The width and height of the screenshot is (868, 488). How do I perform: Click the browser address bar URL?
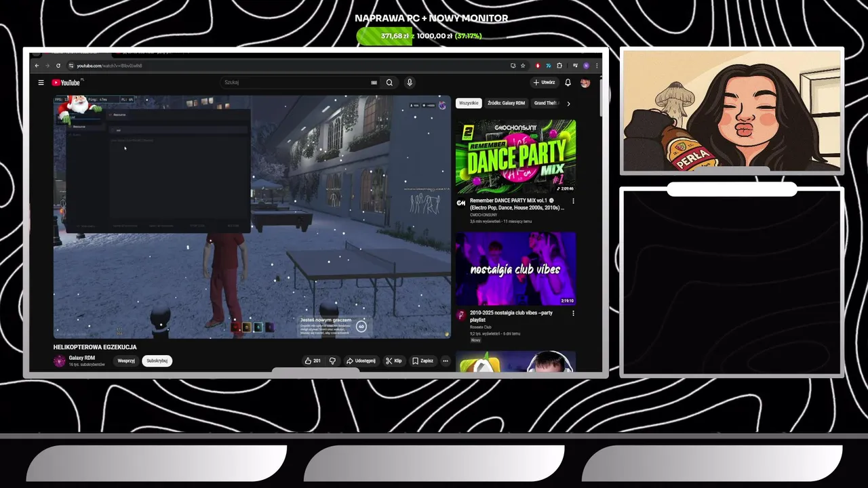coord(109,66)
